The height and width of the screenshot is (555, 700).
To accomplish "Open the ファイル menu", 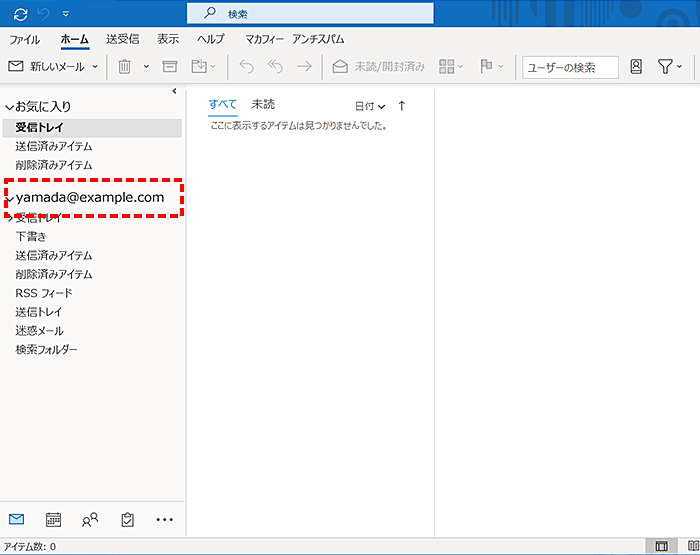I will coord(25,39).
